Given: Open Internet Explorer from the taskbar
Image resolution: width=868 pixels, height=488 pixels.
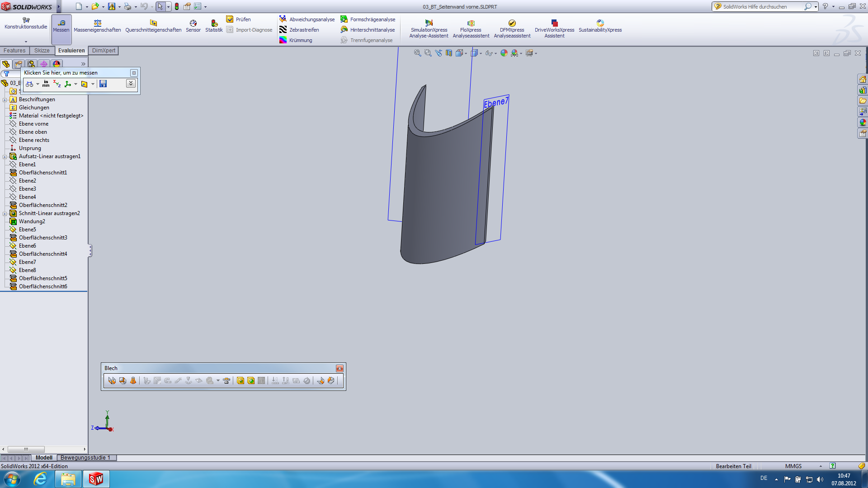Looking at the screenshot, I should [40, 479].
